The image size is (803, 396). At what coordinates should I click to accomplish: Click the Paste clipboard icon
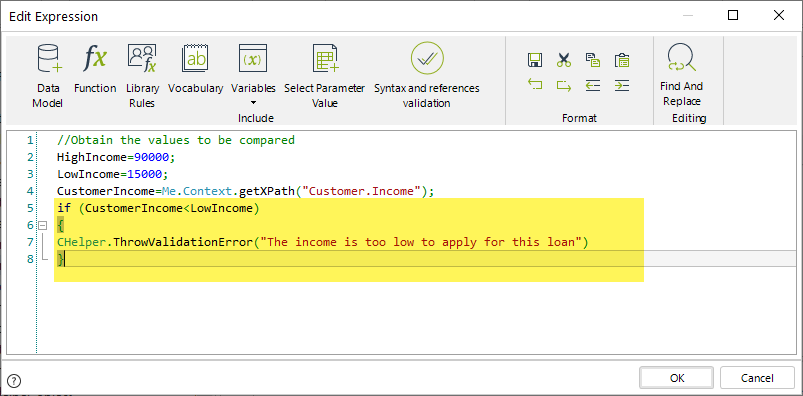tap(622, 60)
